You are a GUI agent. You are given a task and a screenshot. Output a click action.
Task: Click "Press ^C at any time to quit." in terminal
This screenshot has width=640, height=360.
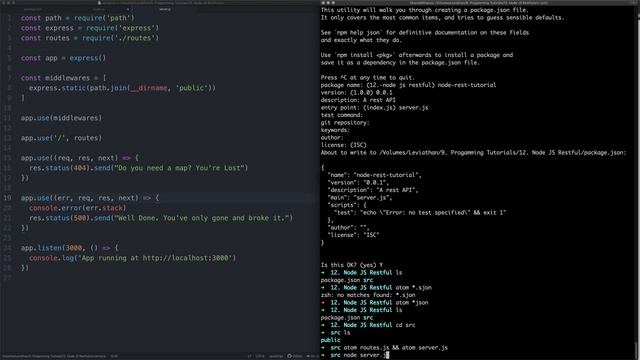tap(367, 78)
